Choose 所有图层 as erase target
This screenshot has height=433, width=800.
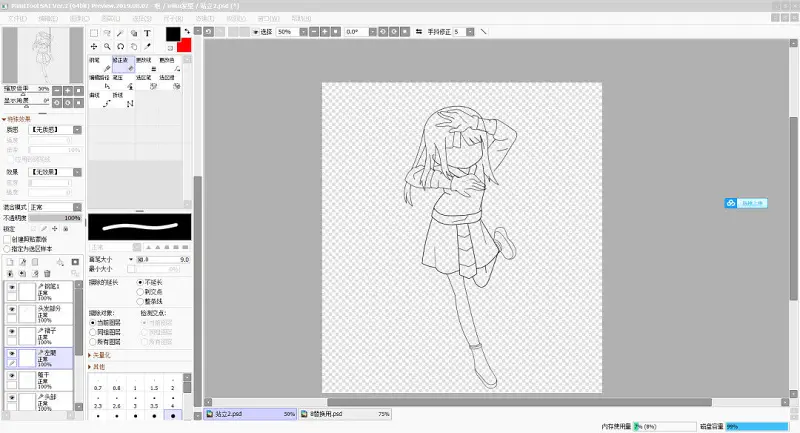coord(93,342)
